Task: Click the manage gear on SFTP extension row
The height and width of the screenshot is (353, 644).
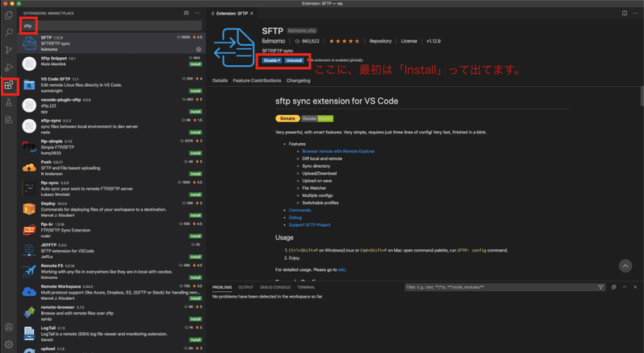Action: tap(199, 49)
